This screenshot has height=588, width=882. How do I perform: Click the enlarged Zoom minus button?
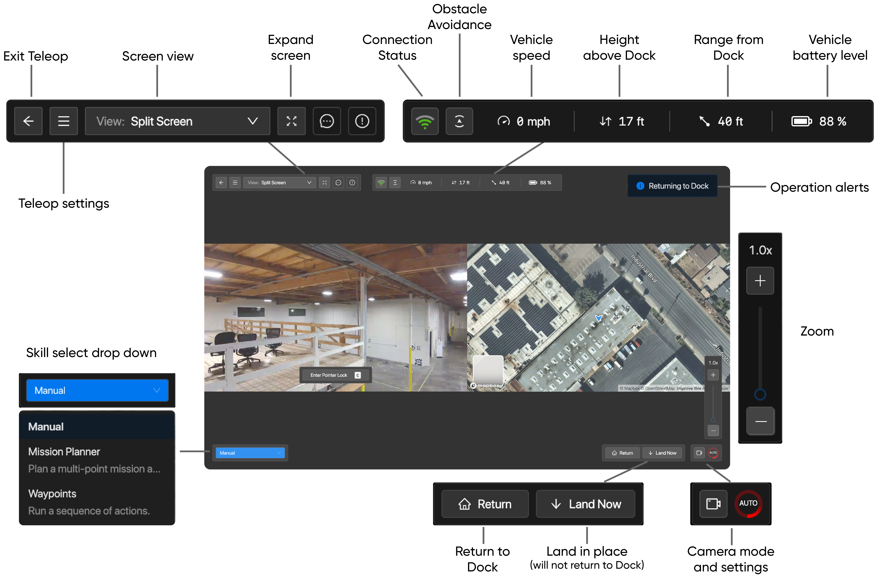(x=760, y=421)
